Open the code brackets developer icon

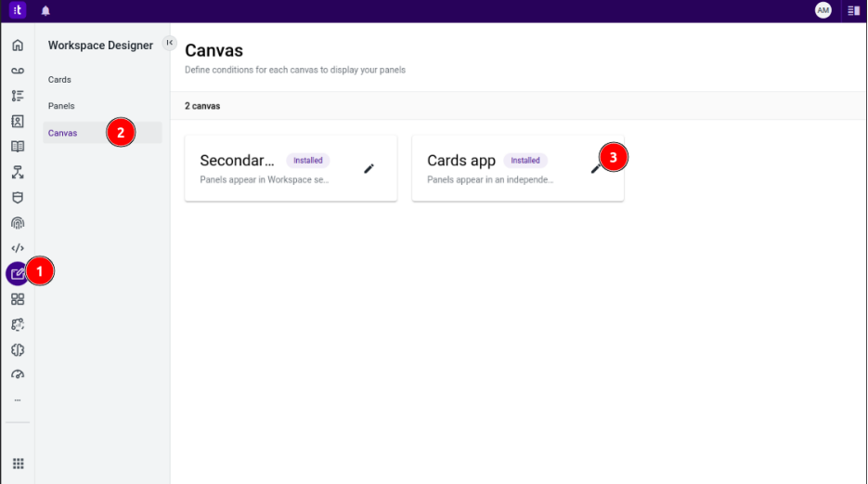click(x=18, y=248)
